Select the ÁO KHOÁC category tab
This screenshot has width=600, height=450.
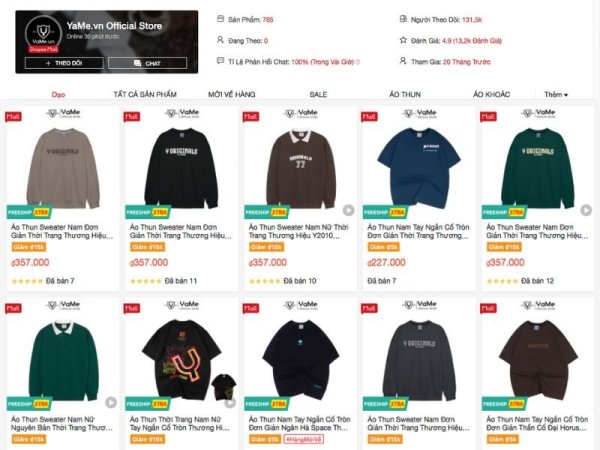coord(491,95)
